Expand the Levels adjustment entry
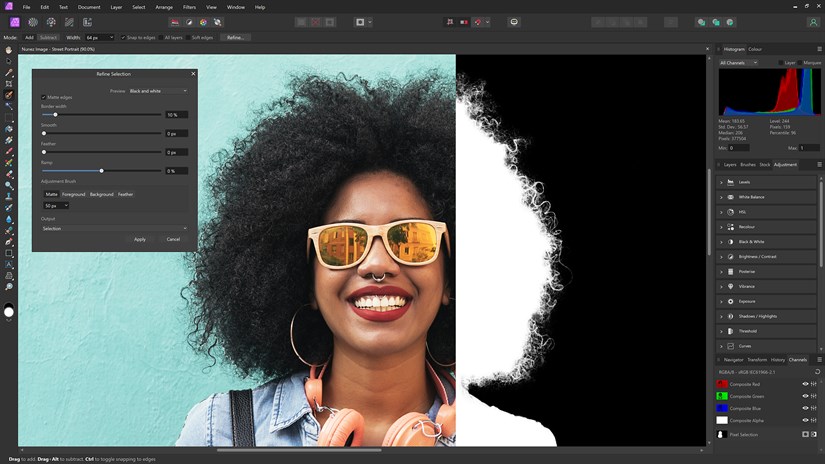This screenshot has height=464, width=825. [x=722, y=182]
